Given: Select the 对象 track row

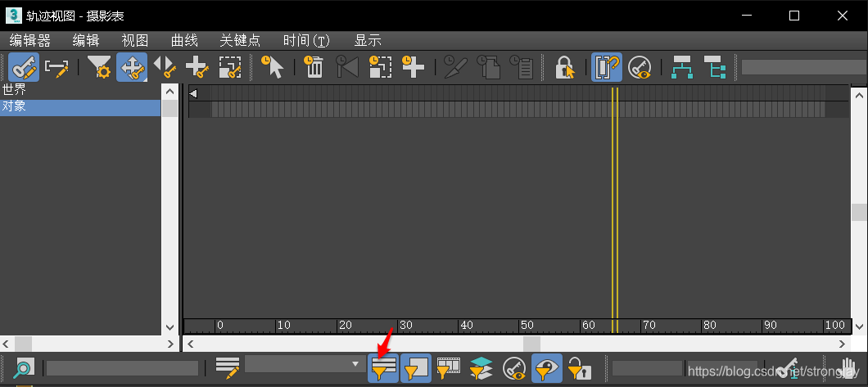Looking at the screenshot, I should (80, 106).
